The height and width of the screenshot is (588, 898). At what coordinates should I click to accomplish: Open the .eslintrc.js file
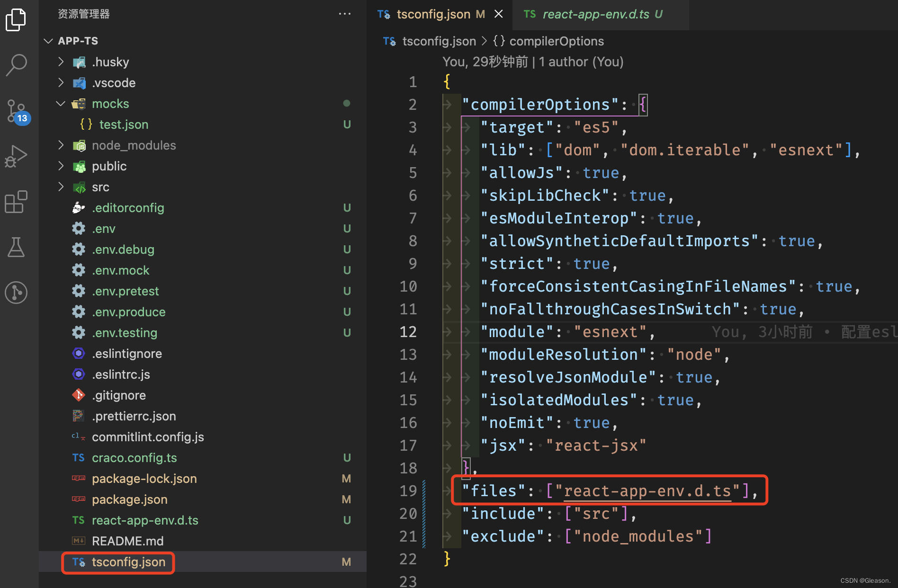coord(203,374)
